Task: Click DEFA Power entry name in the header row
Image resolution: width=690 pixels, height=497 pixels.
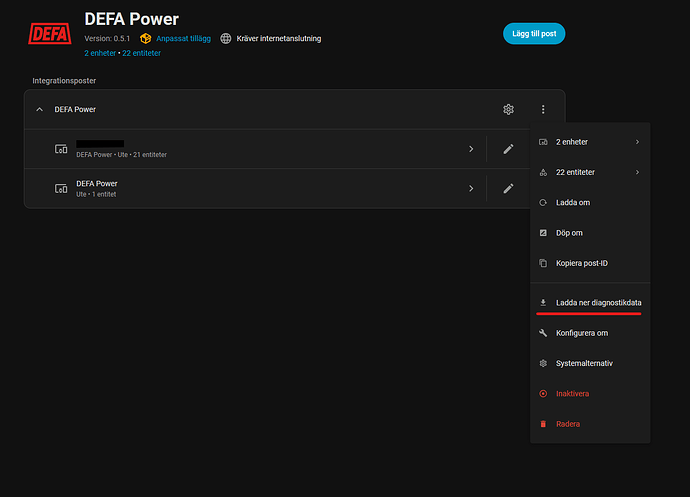Action: coord(75,109)
